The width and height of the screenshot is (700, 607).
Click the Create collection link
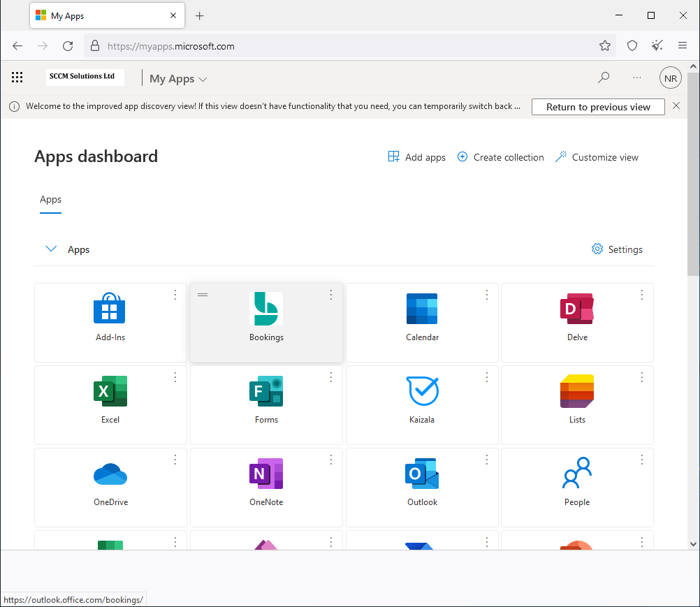click(500, 157)
